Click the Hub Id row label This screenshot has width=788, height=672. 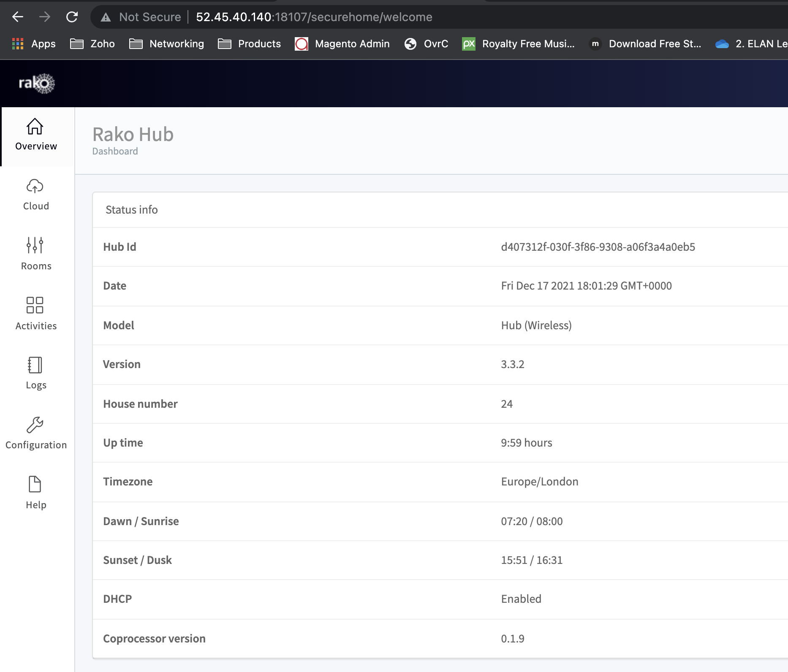tap(120, 247)
